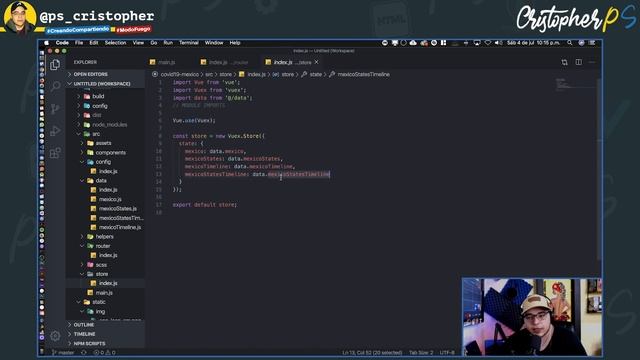Open the File menu
The width and height of the screenshot is (640, 360).
tap(79, 42)
